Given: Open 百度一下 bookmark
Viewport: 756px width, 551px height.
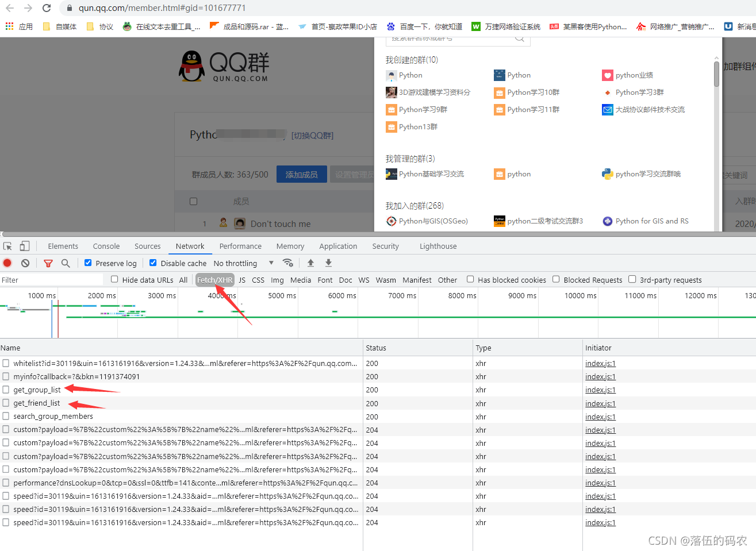Looking at the screenshot, I should (424, 26).
